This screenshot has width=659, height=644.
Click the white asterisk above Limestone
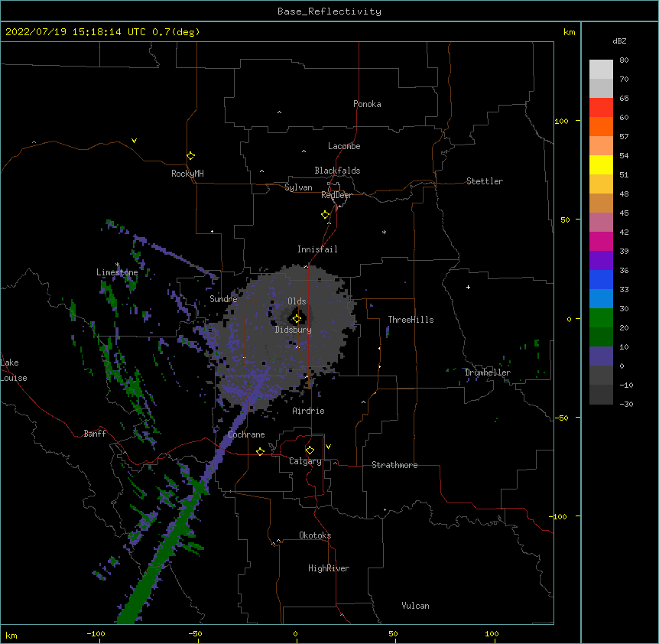coord(117,265)
